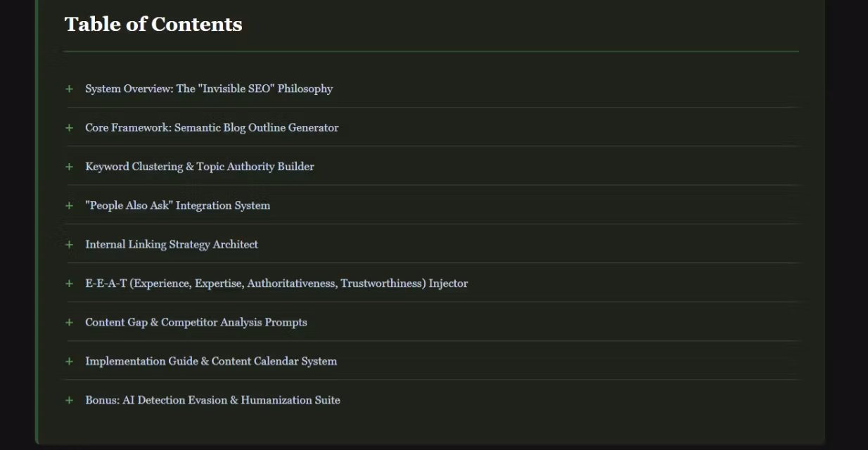The image size is (868, 450).
Task: Expand Internal Linking Strategy with plus icon
Action: point(69,245)
